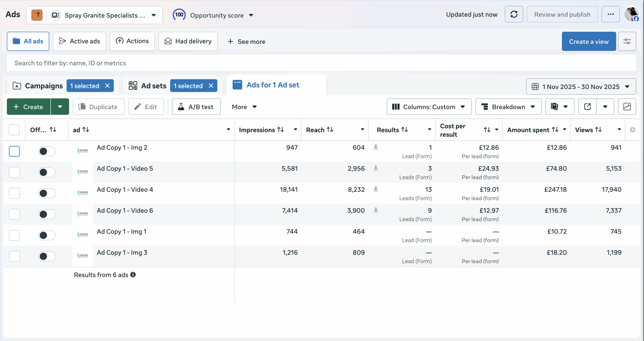
Task: Open the charts view icon
Action: coord(627,107)
